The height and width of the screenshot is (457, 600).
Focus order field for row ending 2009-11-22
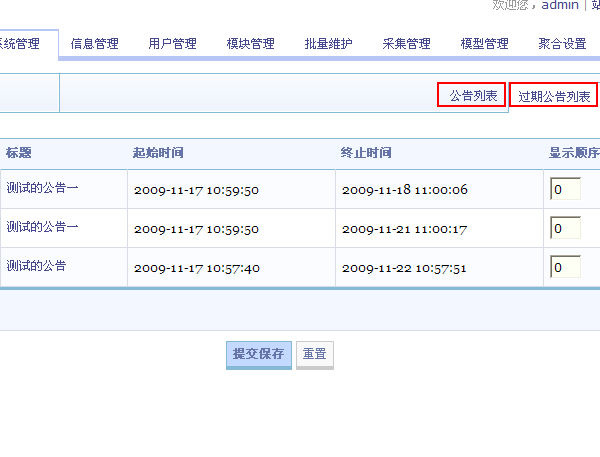(x=564, y=267)
